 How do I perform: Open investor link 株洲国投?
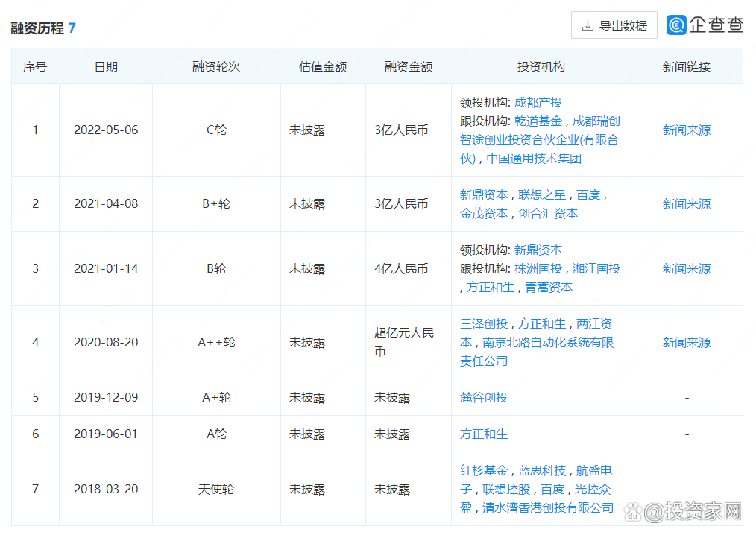[x=538, y=268]
